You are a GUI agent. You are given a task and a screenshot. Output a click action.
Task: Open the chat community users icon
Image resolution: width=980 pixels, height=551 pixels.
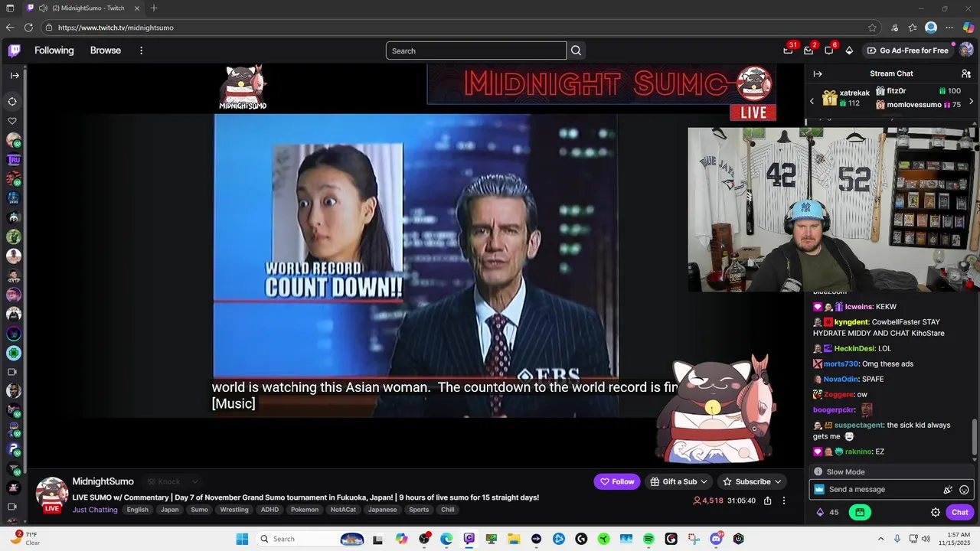tap(966, 73)
